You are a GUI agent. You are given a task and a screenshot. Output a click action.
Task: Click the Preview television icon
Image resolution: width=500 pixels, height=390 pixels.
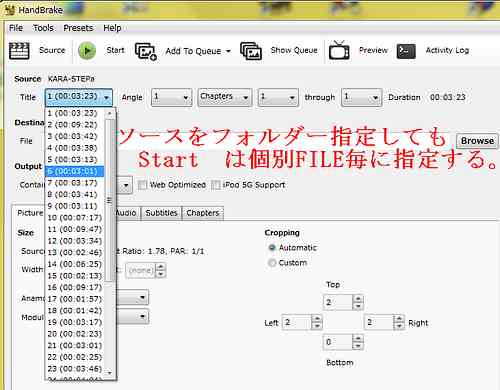(339, 50)
